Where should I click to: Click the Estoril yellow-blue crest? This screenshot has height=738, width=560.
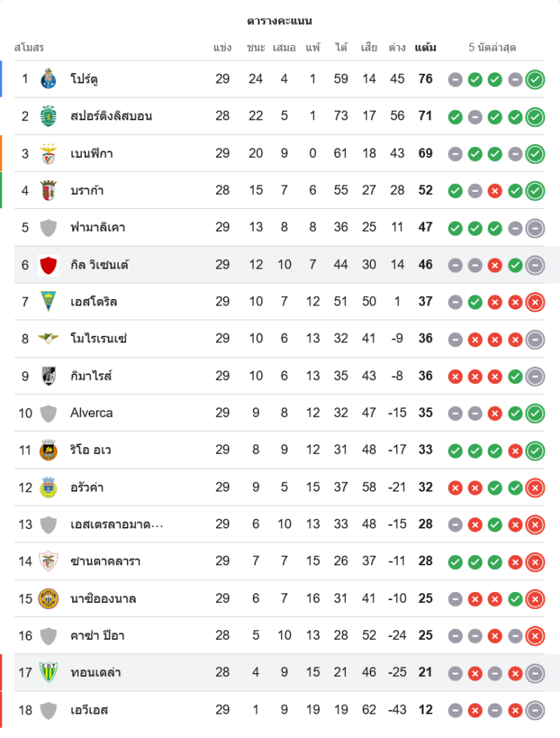coord(49,302)
